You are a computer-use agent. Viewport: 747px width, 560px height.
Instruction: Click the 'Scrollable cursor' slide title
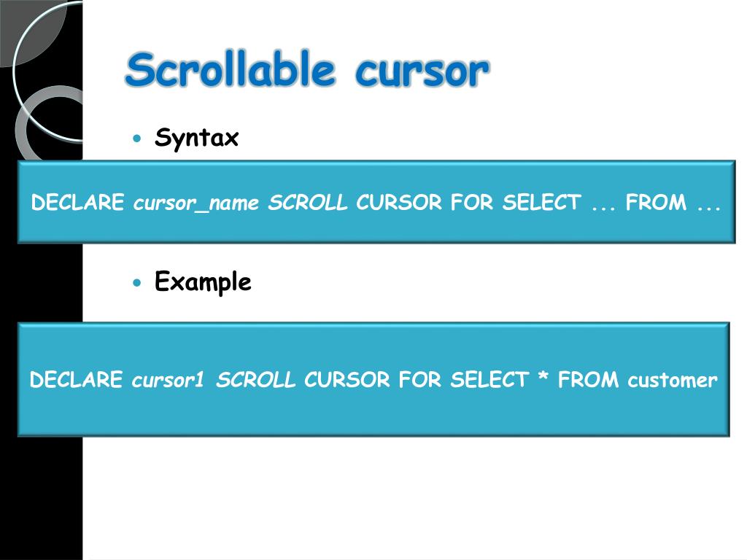[307, 70]
